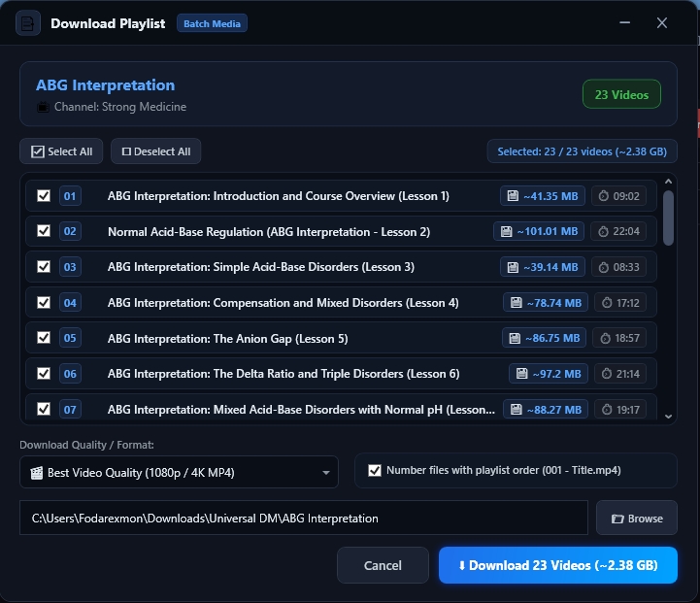Viewport: 700px width, 603px height.
Task: Toggle Number files with playlist order checkbox
Action: (375, 470)
